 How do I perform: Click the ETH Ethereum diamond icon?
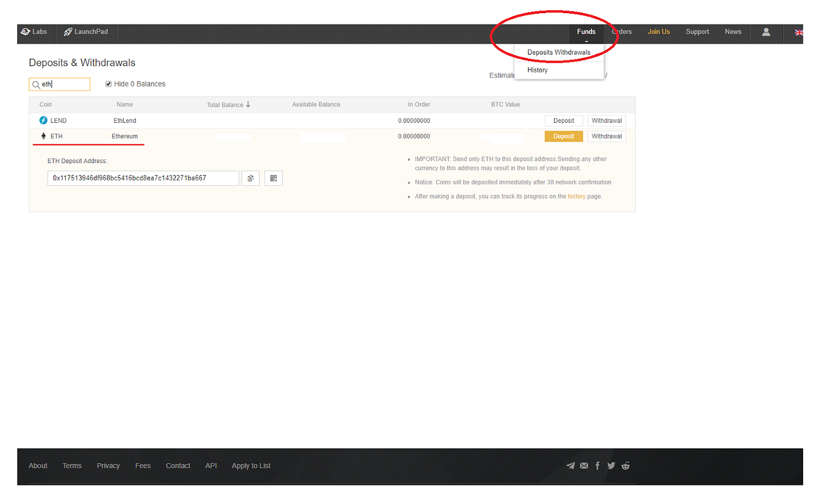pyautogui.click(x=43, y=136)
